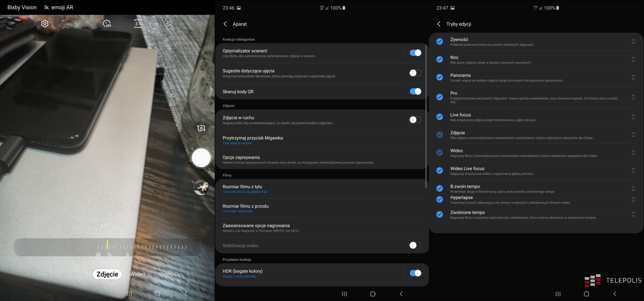Change the 3:4 aspect ratio icon
The image size is (644, 301).
tap(138, 24)
